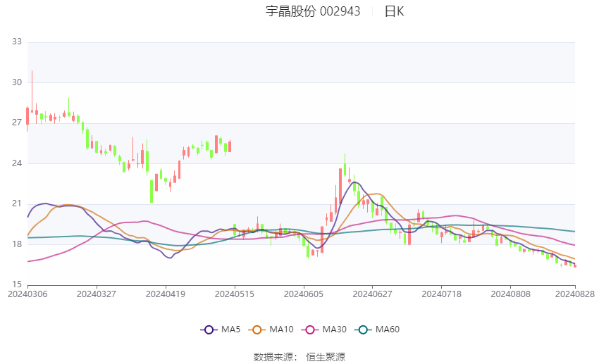Click the 33 price axis label

[x=17, y=42]
